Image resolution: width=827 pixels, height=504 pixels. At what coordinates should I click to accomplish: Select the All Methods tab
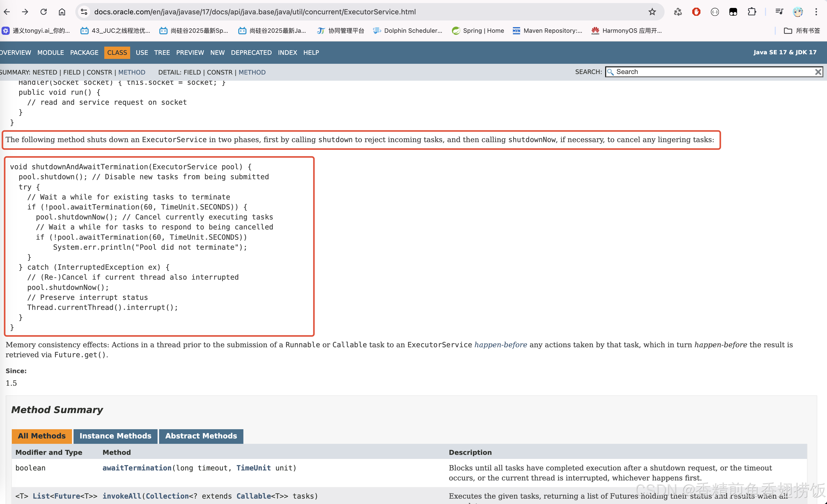point(42,436)
